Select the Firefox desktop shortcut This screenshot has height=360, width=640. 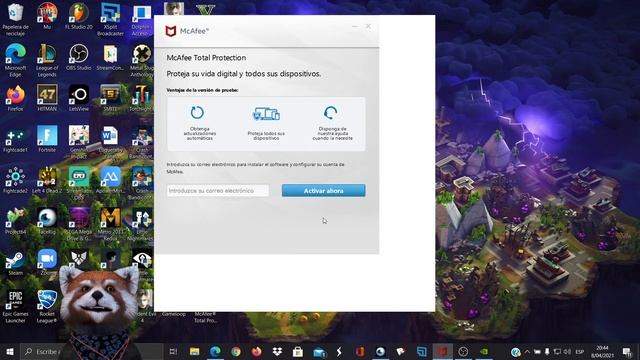coord(16,98)
